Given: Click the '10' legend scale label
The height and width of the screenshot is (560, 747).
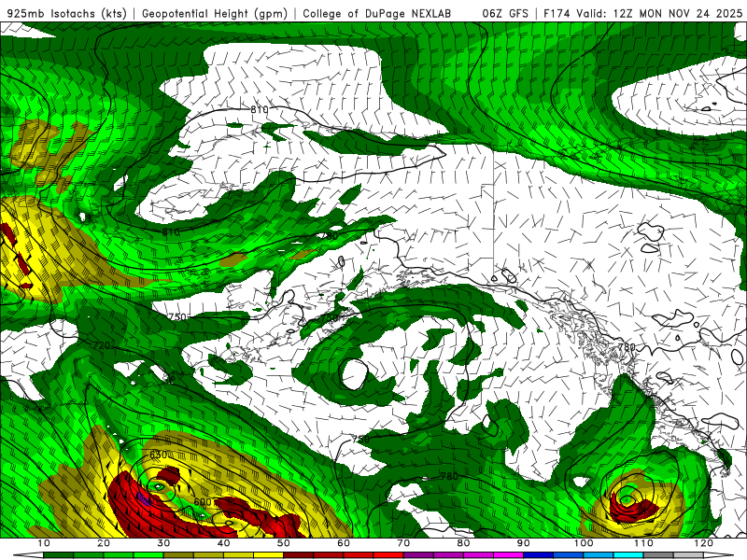Looking at the screenshot, I should point(43,543).
